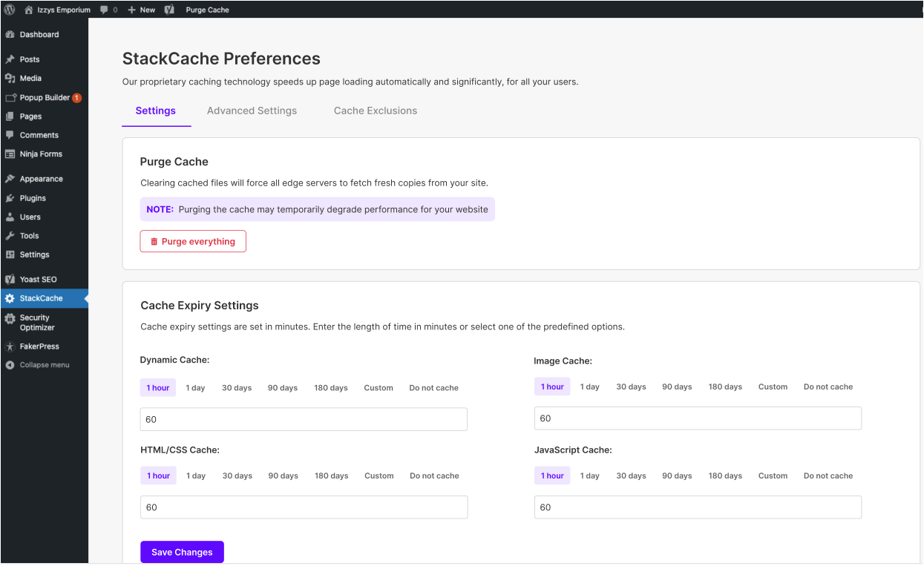Switch to the Settings tab

(156, 111)
